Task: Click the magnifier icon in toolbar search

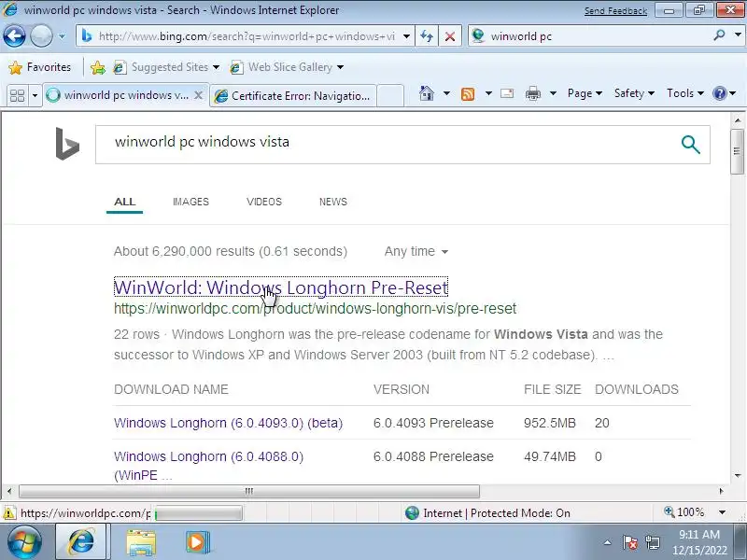Action: (719, 35)
